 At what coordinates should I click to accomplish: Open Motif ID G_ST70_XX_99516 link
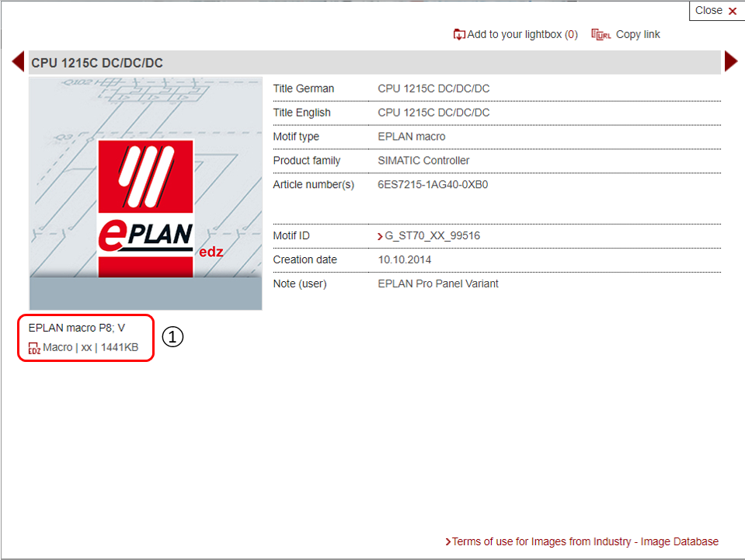pos(432,235)
